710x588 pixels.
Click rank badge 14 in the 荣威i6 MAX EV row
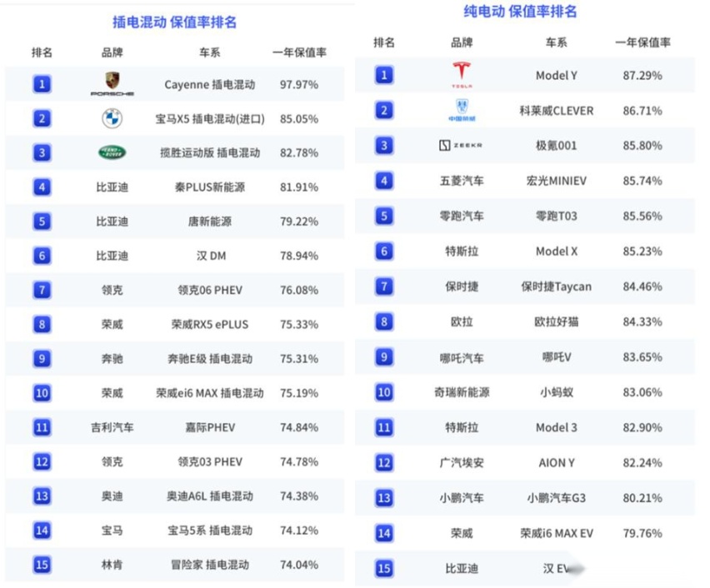(384, 533)
